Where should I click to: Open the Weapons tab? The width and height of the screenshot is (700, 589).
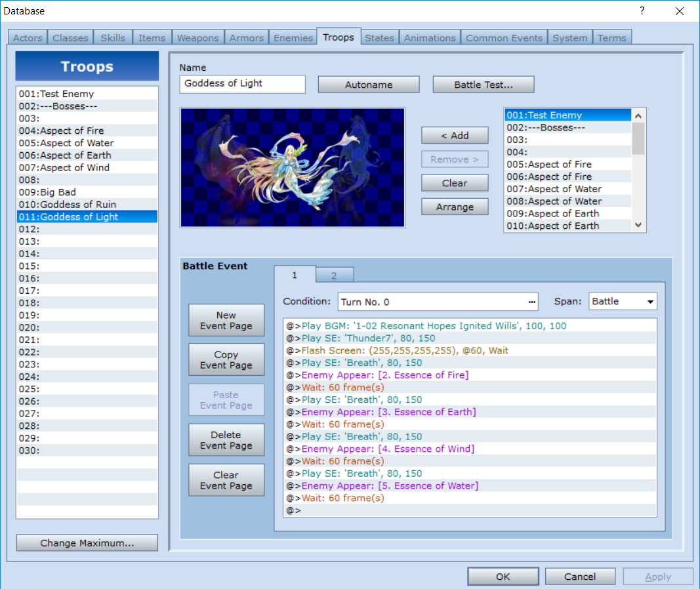click(x=197, y=38)
